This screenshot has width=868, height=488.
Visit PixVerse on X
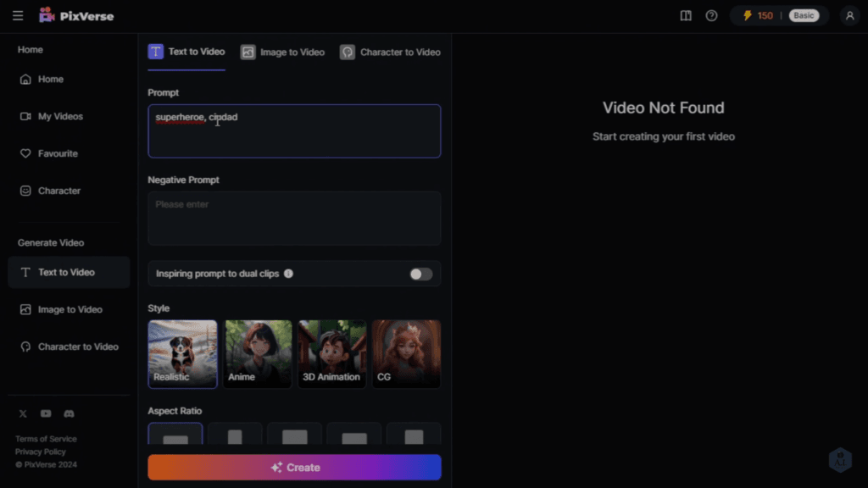(23, 413)
